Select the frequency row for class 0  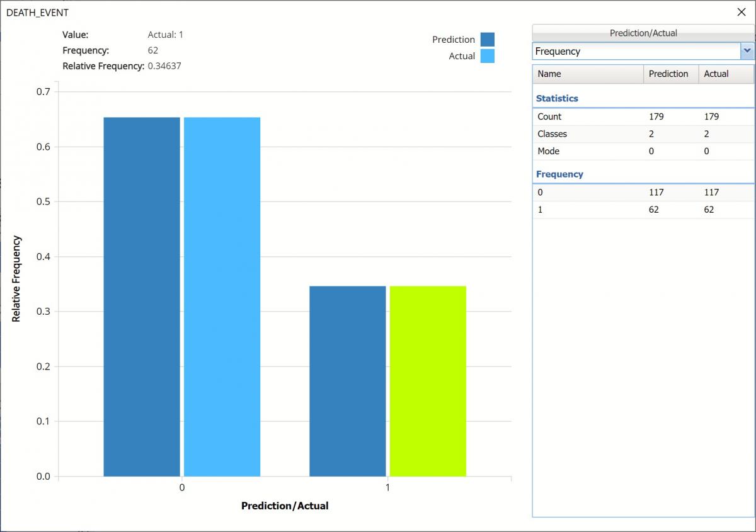coord(643,192)
